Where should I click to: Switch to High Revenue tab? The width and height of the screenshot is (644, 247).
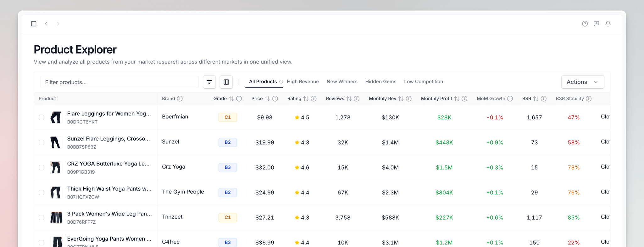click(x=303, y=82)
